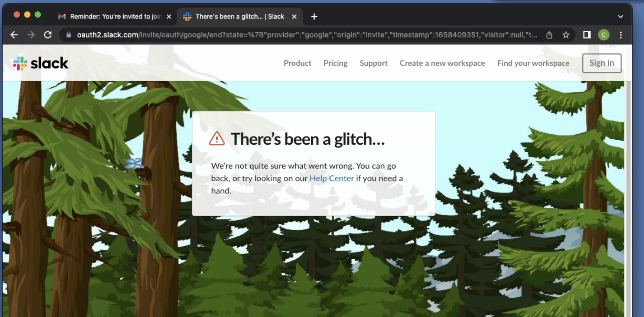The image size is (644, 317).
Task: Go back to the previous page
Action: click(14, 35)
